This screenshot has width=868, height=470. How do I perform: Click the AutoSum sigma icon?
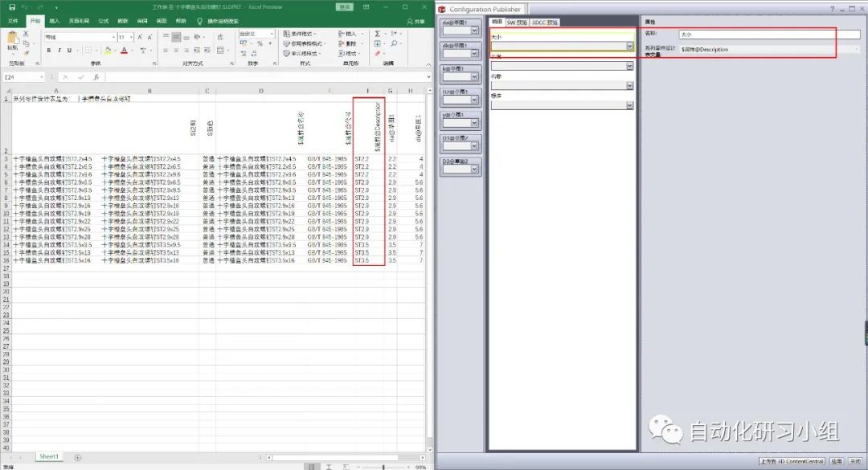point(378,34)
